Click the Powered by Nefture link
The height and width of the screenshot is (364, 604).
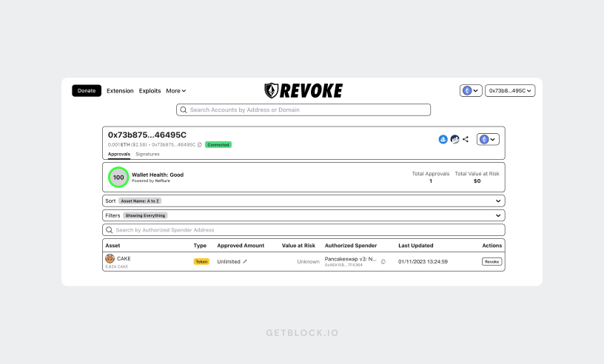[x=150, y=181]
